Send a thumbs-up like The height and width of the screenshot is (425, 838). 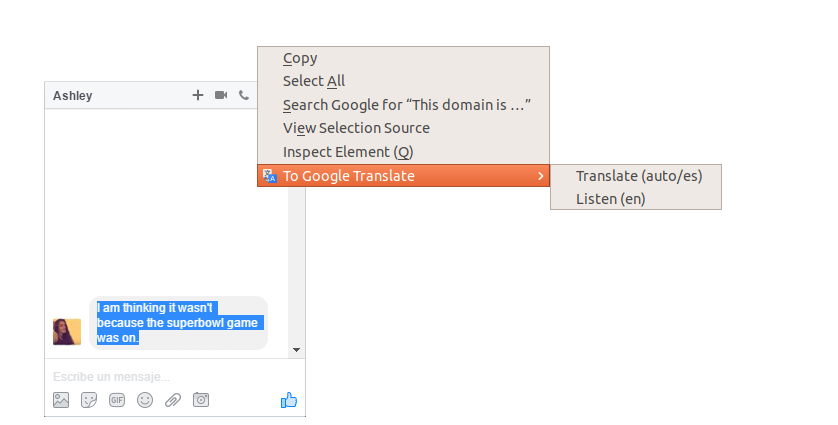[x=289, y=400]
